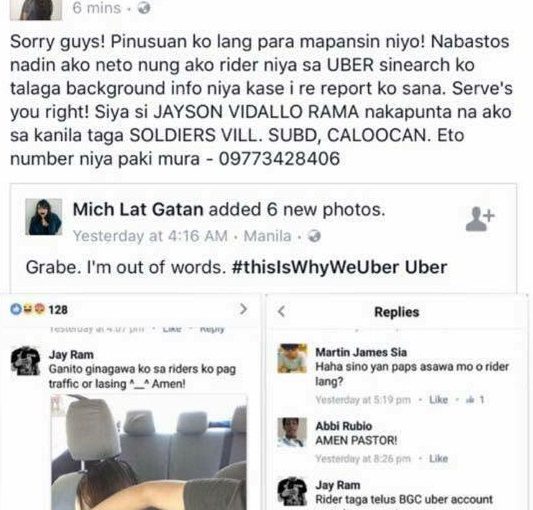Open the hashtag #thisIsWhyWeUber
The image size is (533, 510).
click(x=315, y=267)
